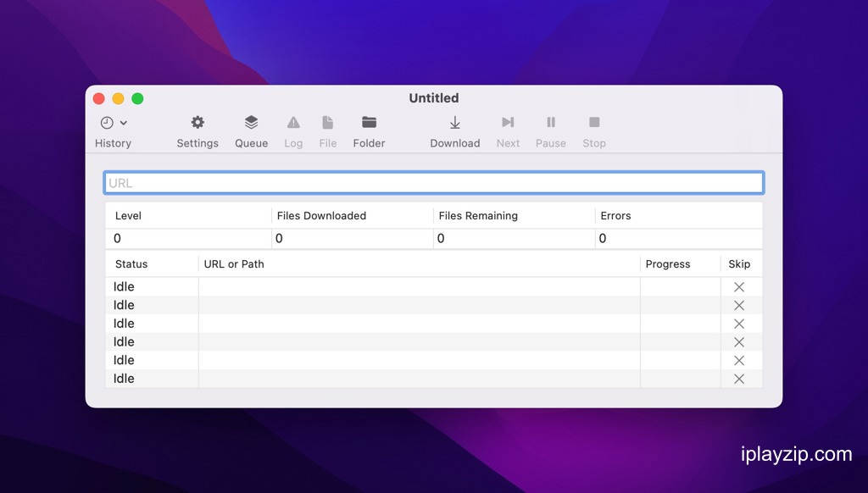Open the Queue layers icon
The width and height of the screenshot is (868, 493).
pyautogui.click(x=251, y=122)
